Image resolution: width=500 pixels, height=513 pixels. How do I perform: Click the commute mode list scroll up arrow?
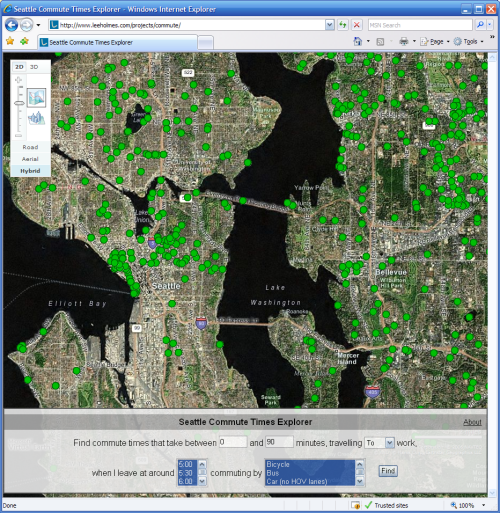(x=360, y=464)
